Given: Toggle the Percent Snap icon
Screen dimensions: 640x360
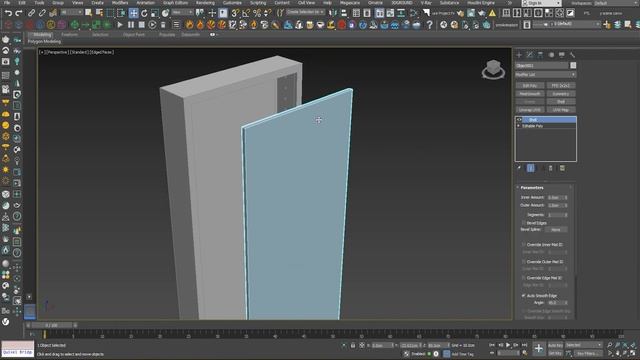Looking at the screenshot, I should [x=257, y=13].
